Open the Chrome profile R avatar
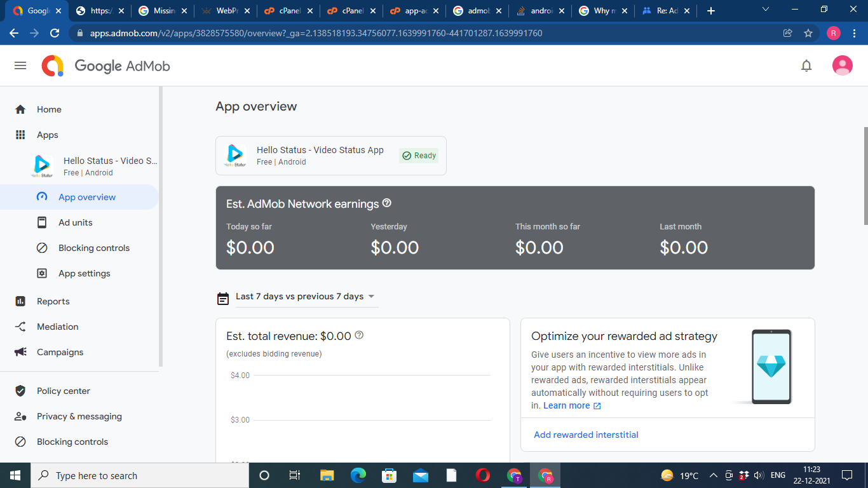 point(834,33)
